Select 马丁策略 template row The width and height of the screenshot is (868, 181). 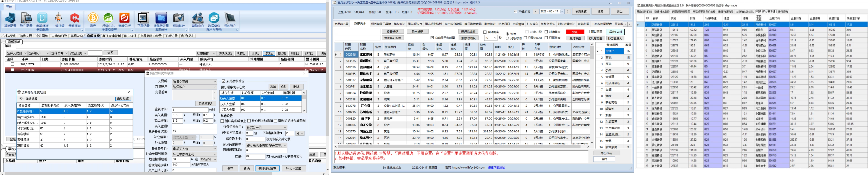pyautogui.click(x=75, y=129)
